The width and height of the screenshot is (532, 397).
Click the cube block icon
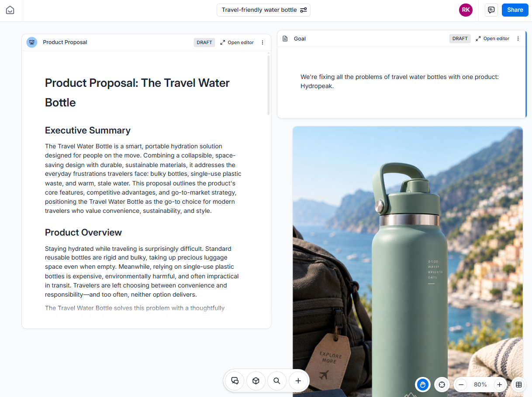coord(256,381)
